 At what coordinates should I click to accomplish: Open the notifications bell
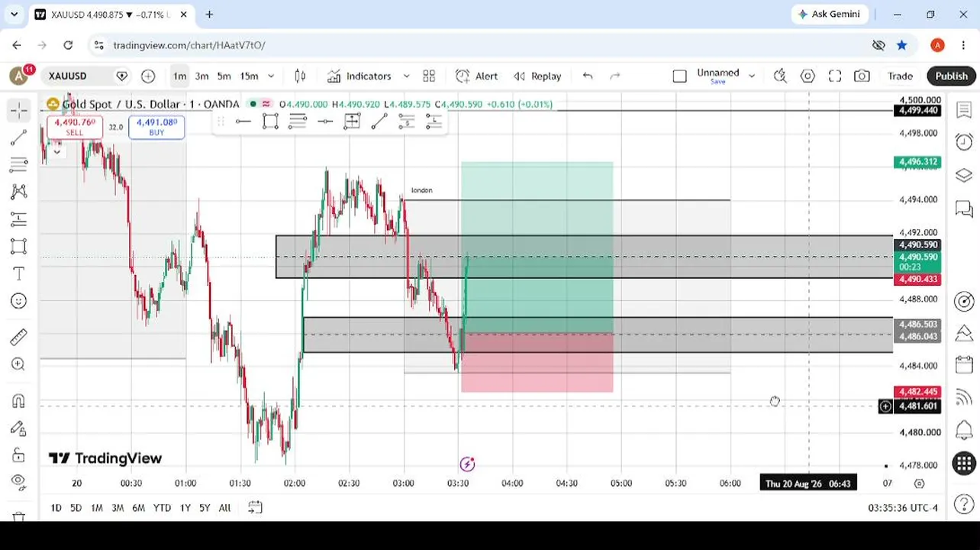964,429
